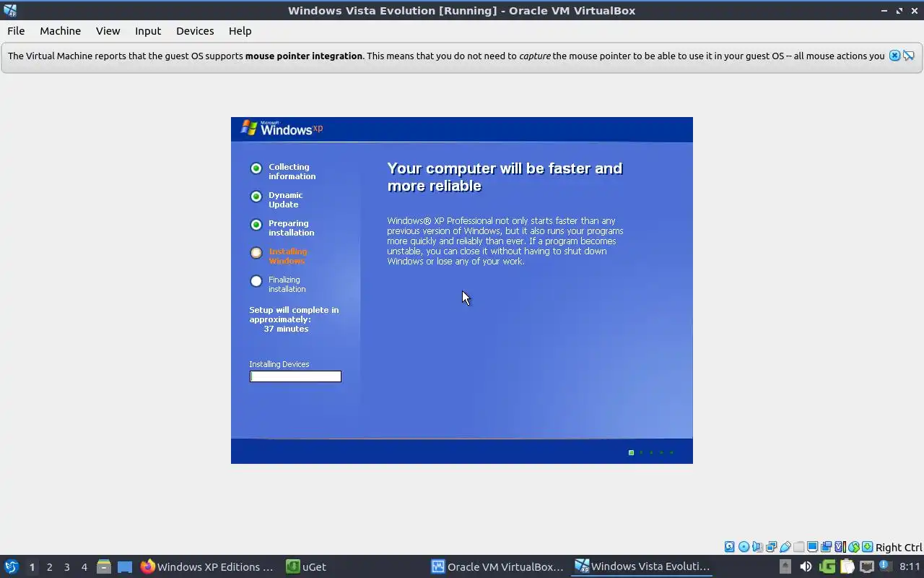Open the File menu

(x=16, y=31)
